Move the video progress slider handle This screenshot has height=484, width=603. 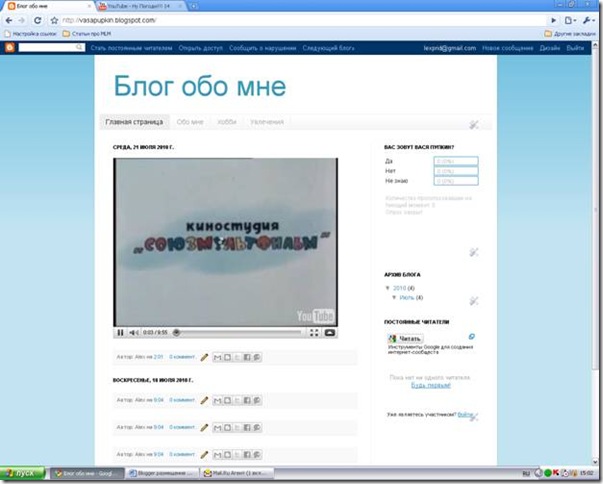click(x=176, y=333)
